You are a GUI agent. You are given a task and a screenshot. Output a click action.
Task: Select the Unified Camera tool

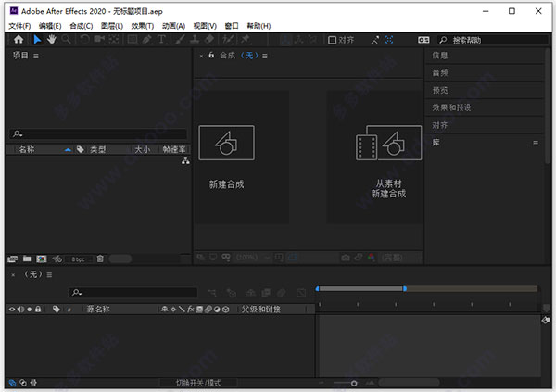click(x=99, y=39)
